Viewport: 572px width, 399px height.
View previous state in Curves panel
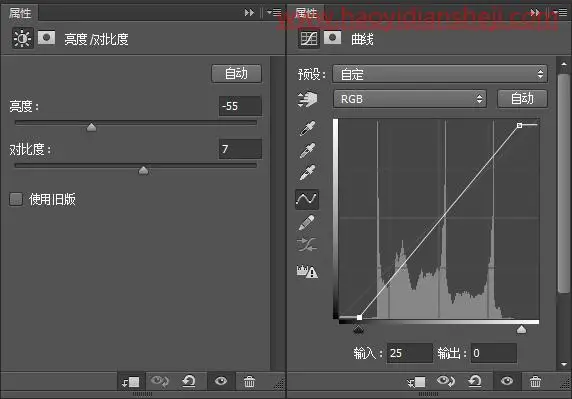446,381
